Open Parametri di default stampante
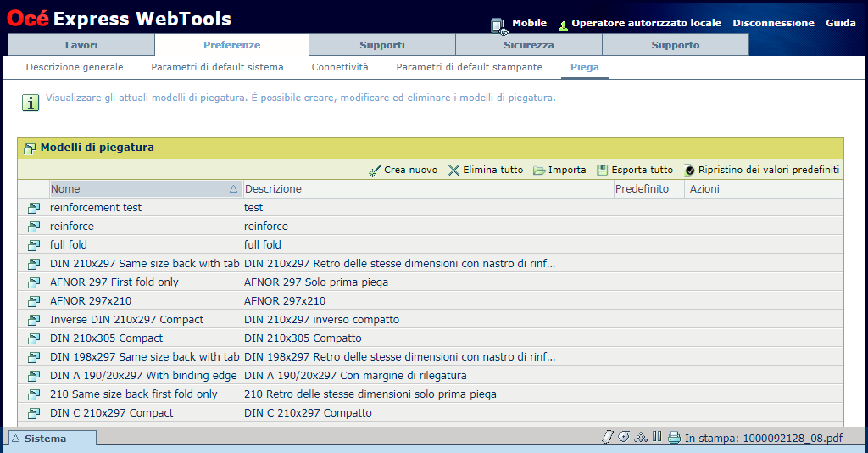This screenshot has width=868, height=453. coord(470,67)
